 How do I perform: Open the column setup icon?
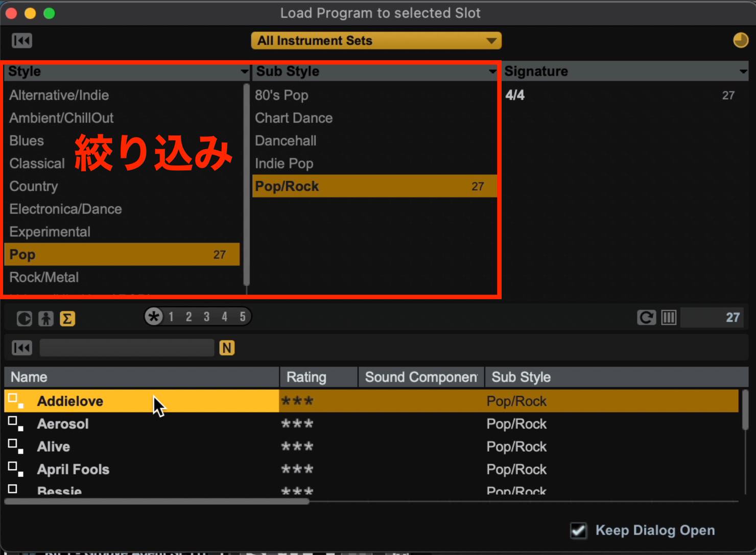point(669,318)
